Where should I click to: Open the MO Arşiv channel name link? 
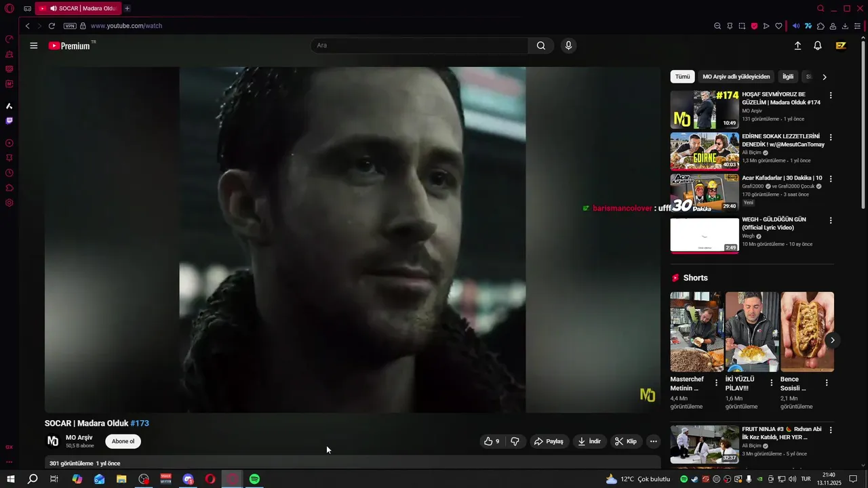pyautogui.click(x=79, y=437)
